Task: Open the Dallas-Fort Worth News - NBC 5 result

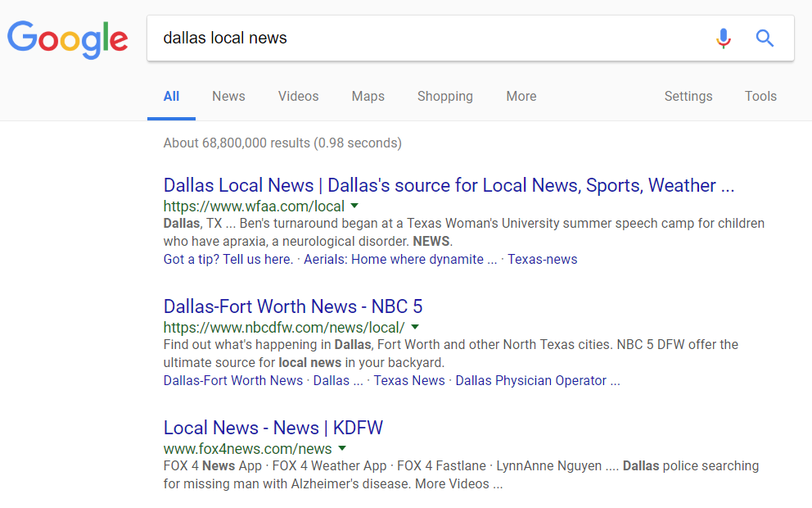Action: coord(293,306)
